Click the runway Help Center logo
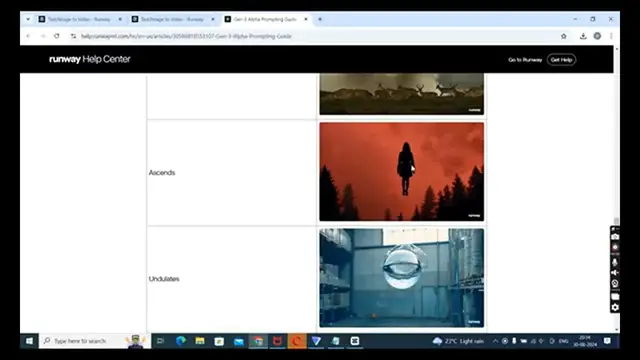 pos(89,59)
